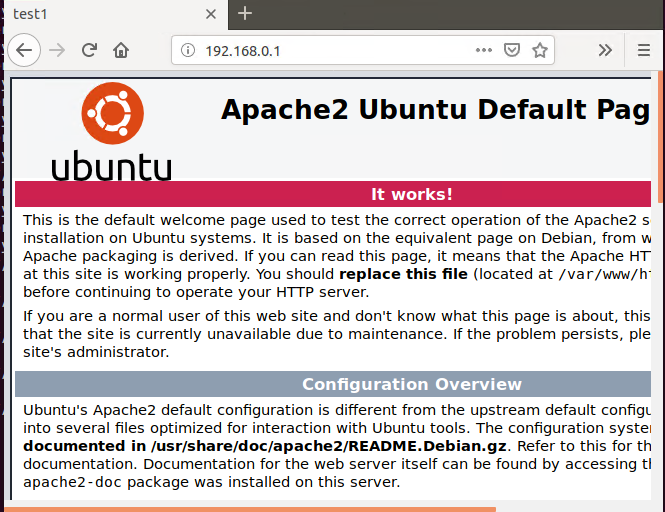This screenshot has width=665, height=512.
Task: Close the test1 tab
Action: (x=211, y=14)
